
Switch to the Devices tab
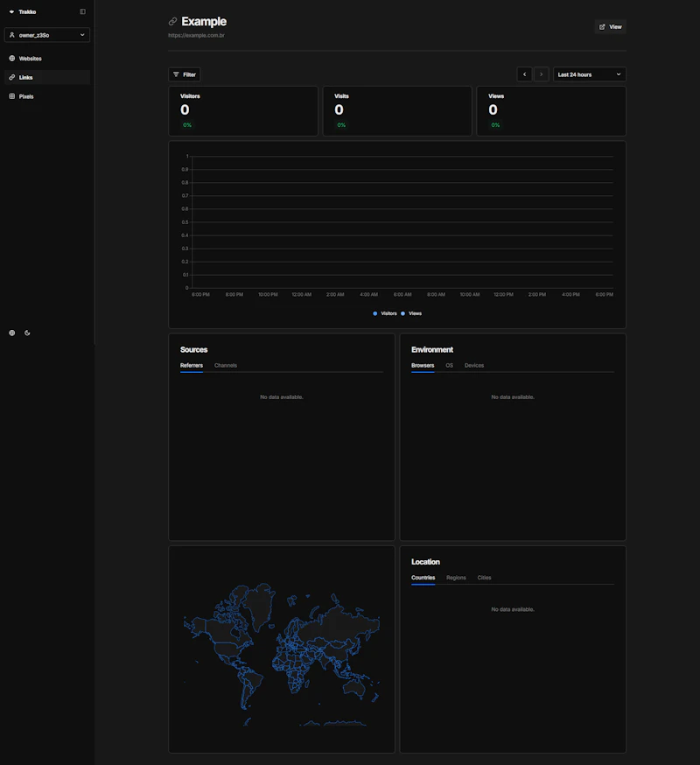[474, 365]
